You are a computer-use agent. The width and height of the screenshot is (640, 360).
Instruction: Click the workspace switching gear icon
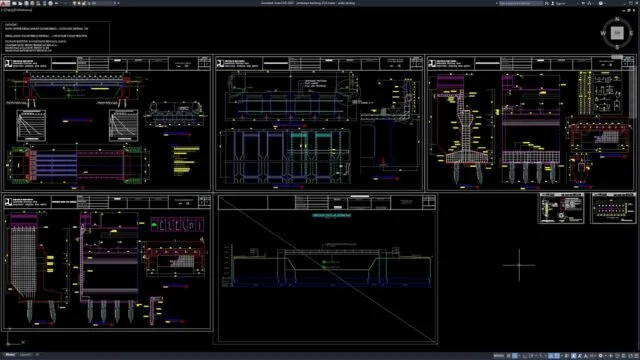600,356
